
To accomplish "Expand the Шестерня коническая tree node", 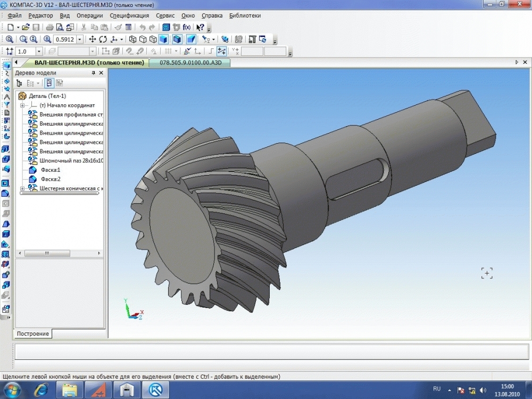I will tap(22, 188).
